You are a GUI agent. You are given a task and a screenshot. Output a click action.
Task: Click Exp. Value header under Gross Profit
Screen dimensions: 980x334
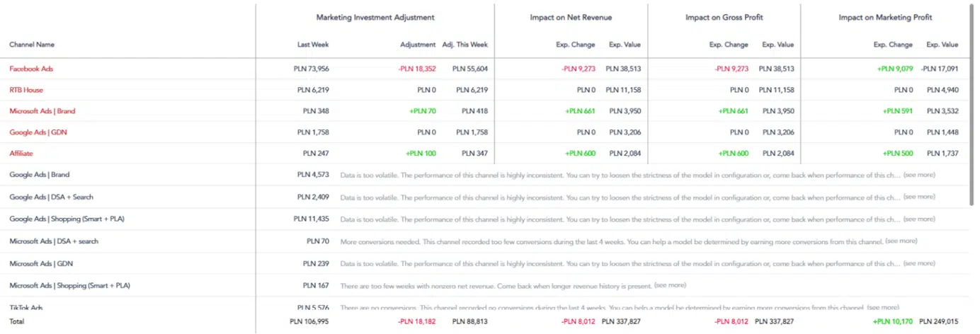tap(777, 45)
